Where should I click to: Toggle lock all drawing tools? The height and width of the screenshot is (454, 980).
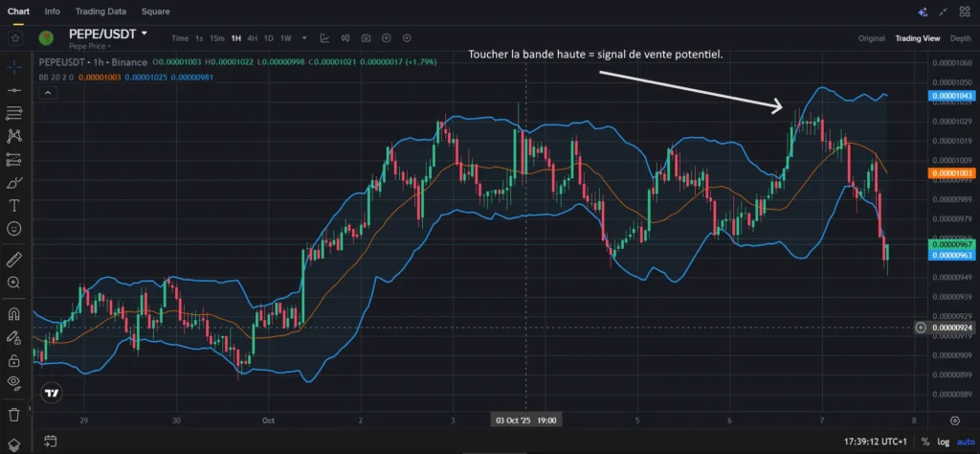point(13,360)
